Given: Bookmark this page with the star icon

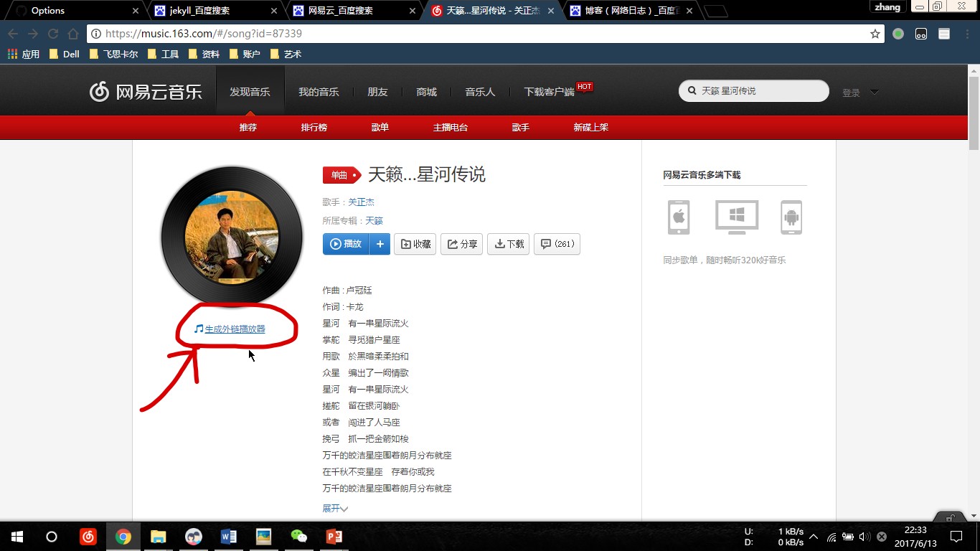Looking at the screenshot, I should point(875,34).
